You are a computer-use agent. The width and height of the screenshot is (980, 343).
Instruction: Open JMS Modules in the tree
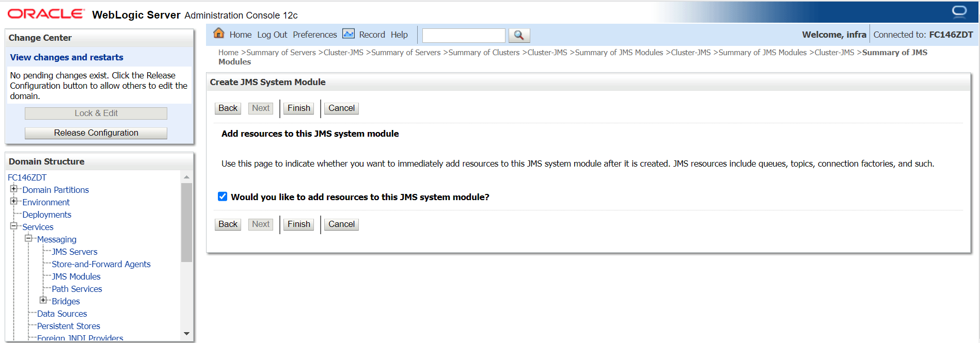[76, 276]
